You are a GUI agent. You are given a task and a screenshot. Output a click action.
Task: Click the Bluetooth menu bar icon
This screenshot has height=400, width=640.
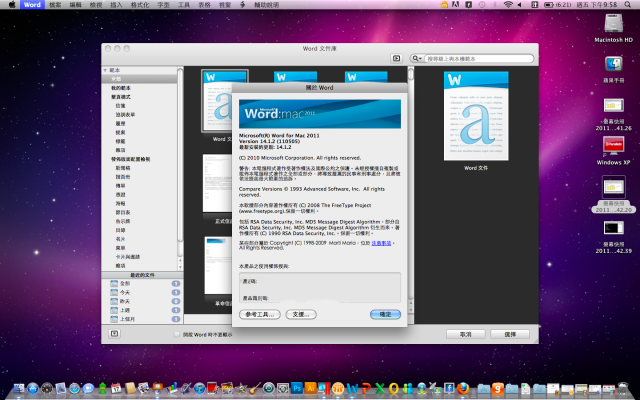tap(495, 4)
